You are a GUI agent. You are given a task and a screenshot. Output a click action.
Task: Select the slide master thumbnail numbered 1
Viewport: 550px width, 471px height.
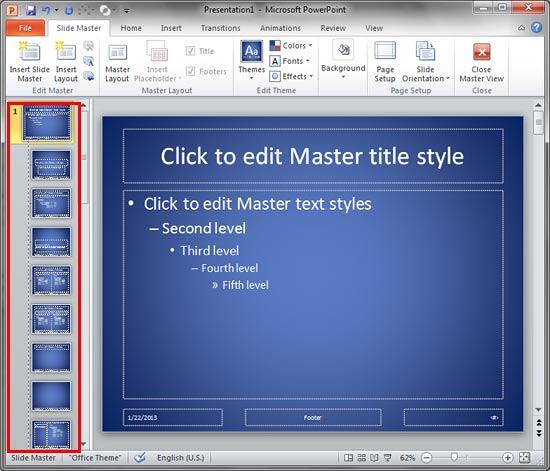click(x=47, y=123)
